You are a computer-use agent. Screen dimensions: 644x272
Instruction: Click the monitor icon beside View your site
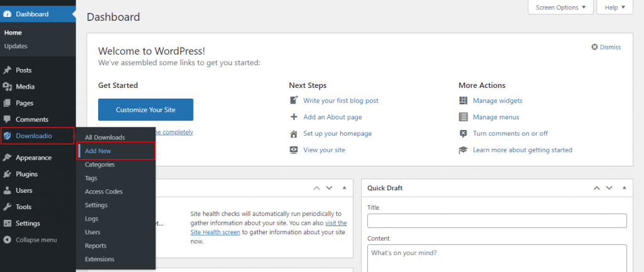pyautogui.click(x=294, y=150)
